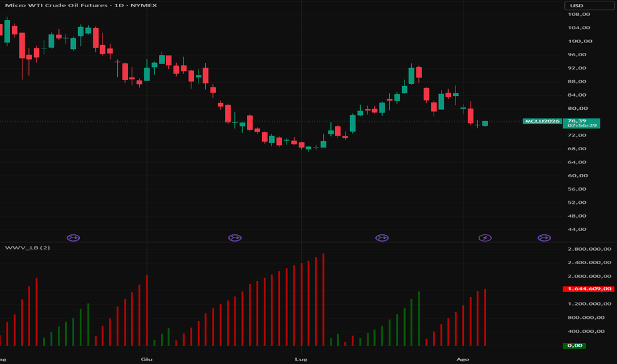Click the countdown timer 07:56:39
The image size is (617, 364).
point(582,126)
